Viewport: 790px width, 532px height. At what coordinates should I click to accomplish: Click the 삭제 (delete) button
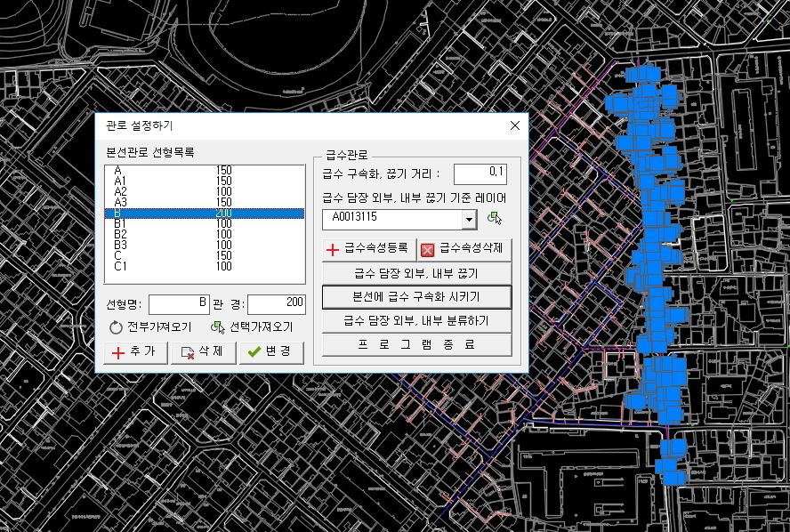(x=204, y=352)
